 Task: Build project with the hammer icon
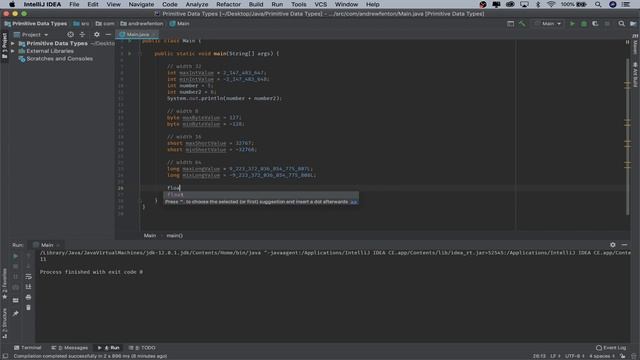click(522, 24)
